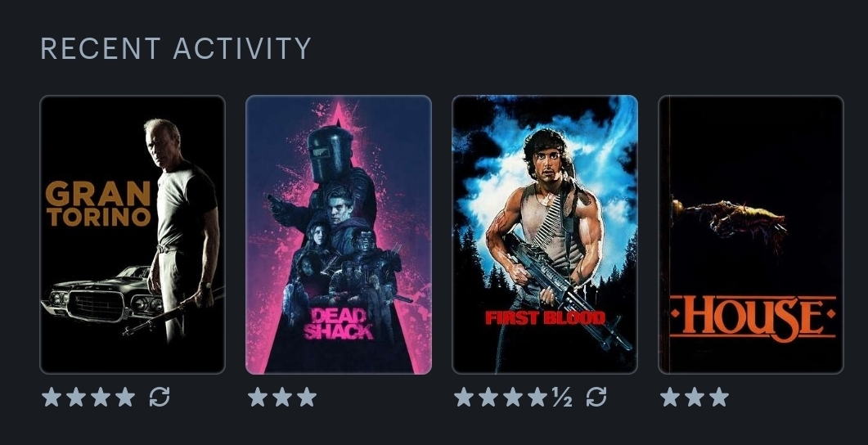Click the rewatch icon under Gran Torino
This screenshot has height=445, width=868.
pos(160,397)
